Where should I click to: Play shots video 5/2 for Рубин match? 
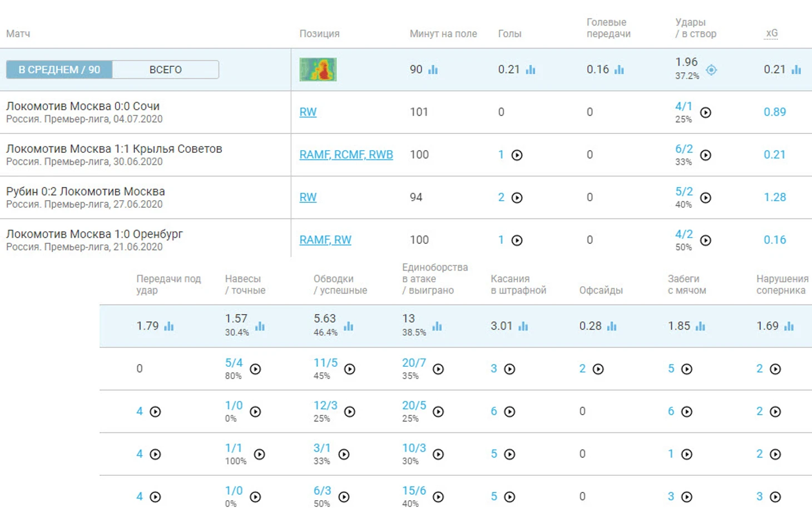[705, 197]
